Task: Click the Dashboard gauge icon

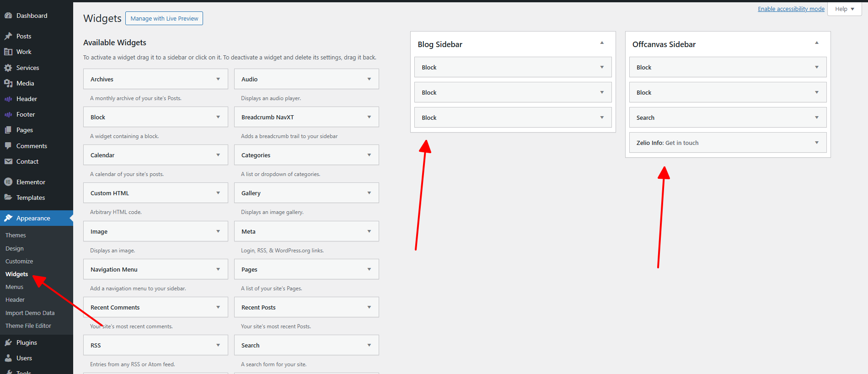Action: [x=8, y=16]
